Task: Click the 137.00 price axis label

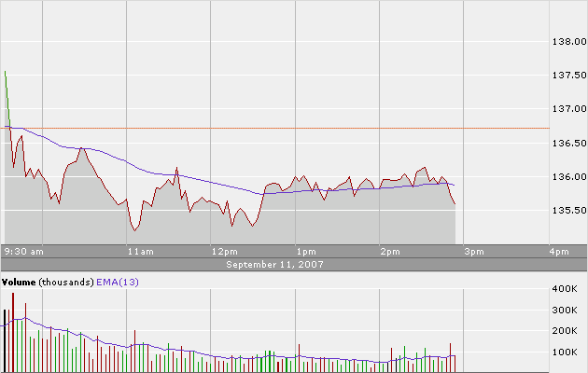Action: [567, 110]
